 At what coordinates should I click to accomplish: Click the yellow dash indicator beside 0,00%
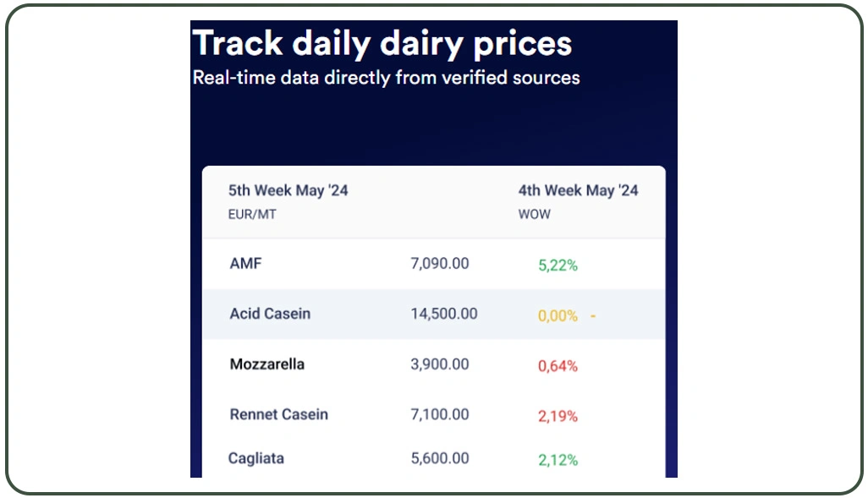(x=593, y=315)
